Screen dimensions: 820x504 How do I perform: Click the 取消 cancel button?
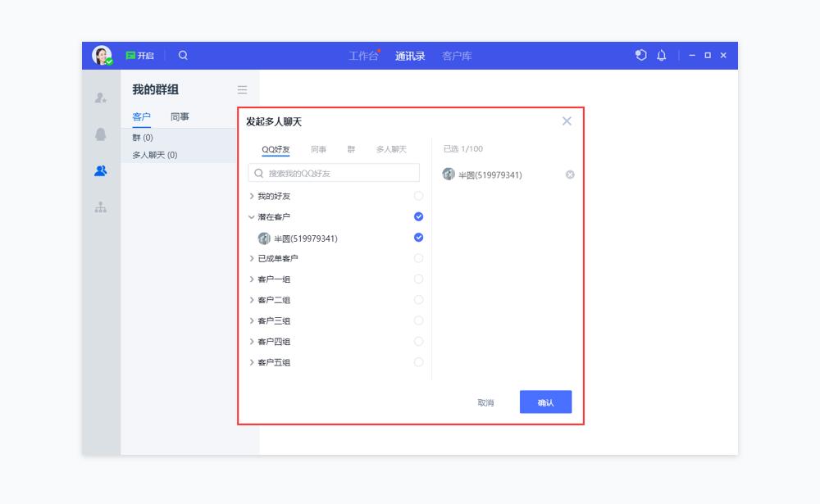[x=487, y=402]
